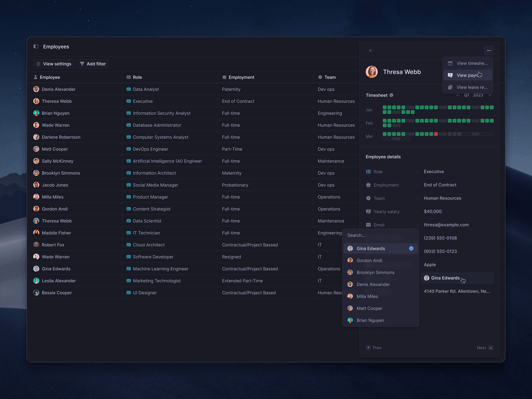Open the three-dot more options menu
The image size is (532, 399).
pyautogui.click(x=489, y=51)
